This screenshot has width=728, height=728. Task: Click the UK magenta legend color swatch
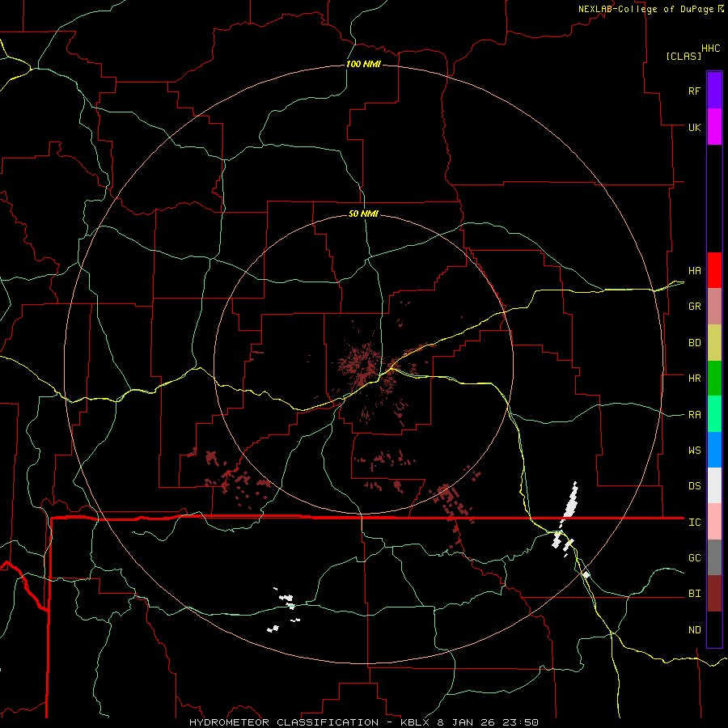714,127
